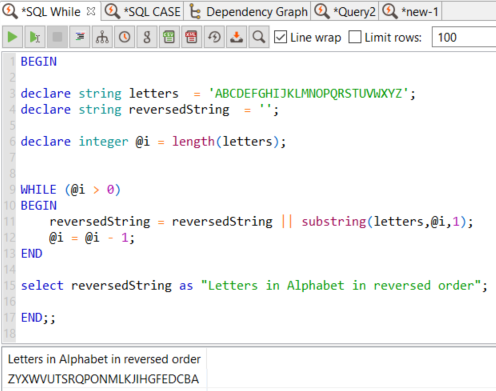496x391 pixels.
Task: Click the '@i = @i - 1;' statement
Action: (92, 238)
